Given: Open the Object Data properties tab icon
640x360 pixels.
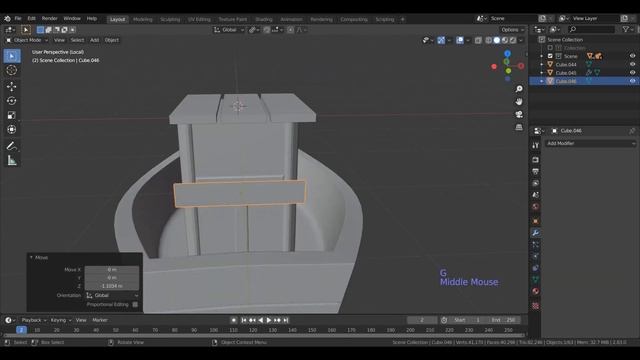Looking at the screenshot, I should click(x=536, y=280).
